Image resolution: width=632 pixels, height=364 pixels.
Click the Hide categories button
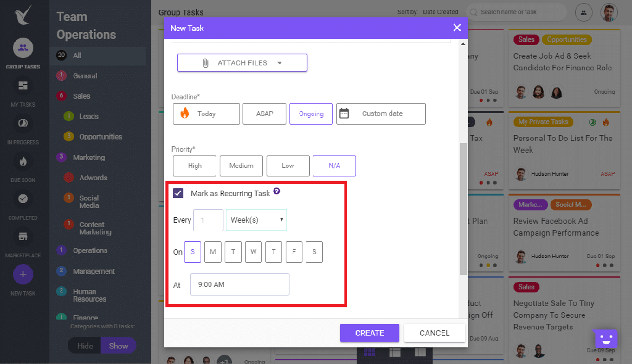point(85,346)
